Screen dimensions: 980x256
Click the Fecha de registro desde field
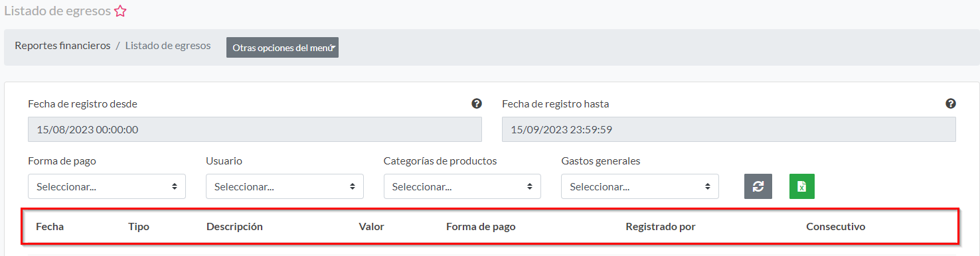click(x=255, y=129)
